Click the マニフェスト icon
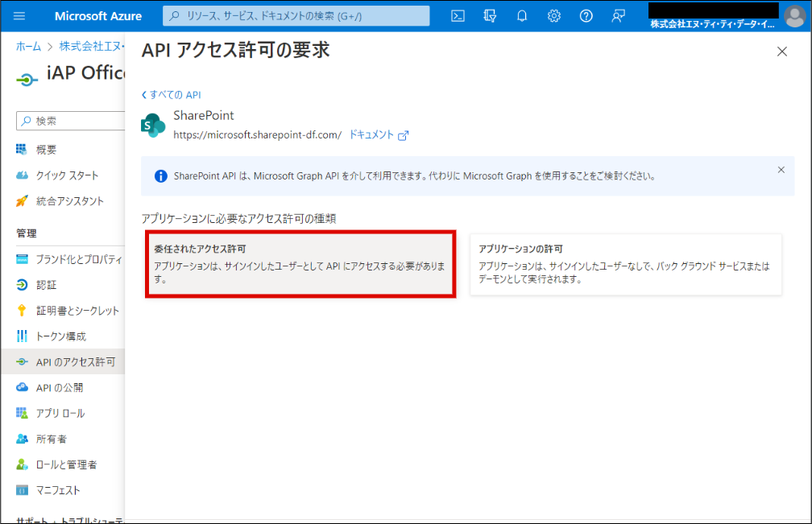Viewport: 812px width, 524px height. click(x=22, y=490)
